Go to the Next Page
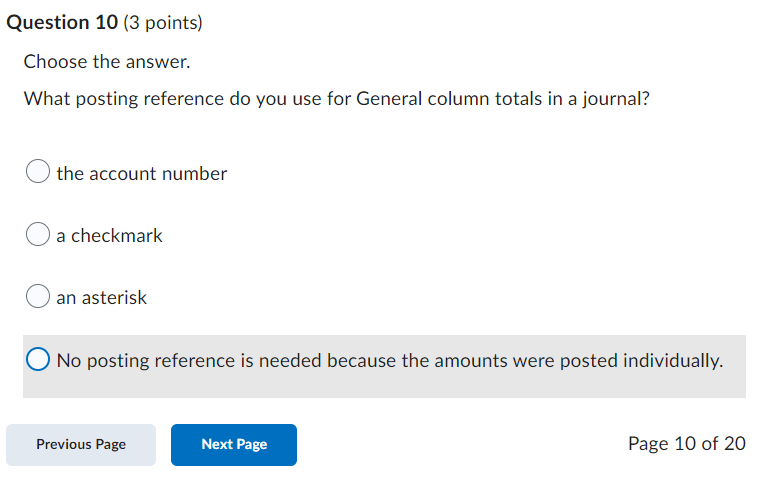 tap(234, 444)
